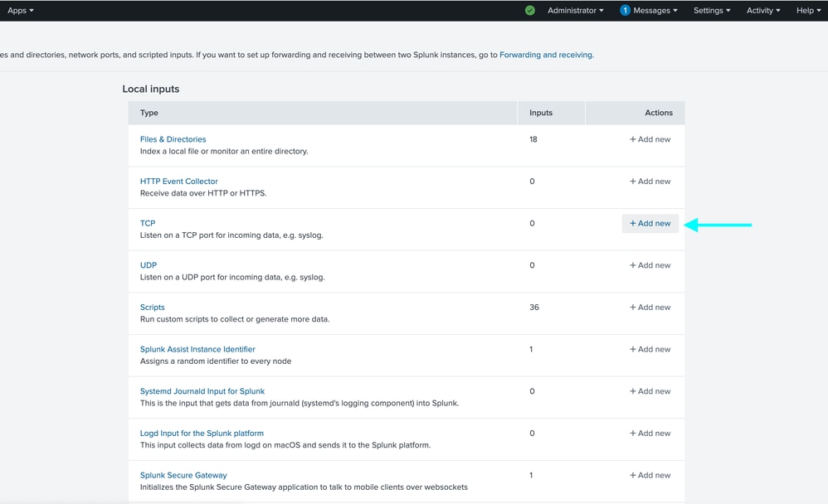Screen dimensions: 828x504
Task: Open the HTTP Event Collector link
Action: point(178,181)
